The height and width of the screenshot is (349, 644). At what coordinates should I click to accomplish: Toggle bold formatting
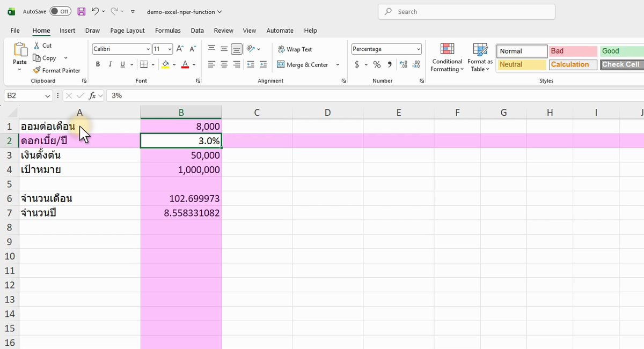[98, 64]
